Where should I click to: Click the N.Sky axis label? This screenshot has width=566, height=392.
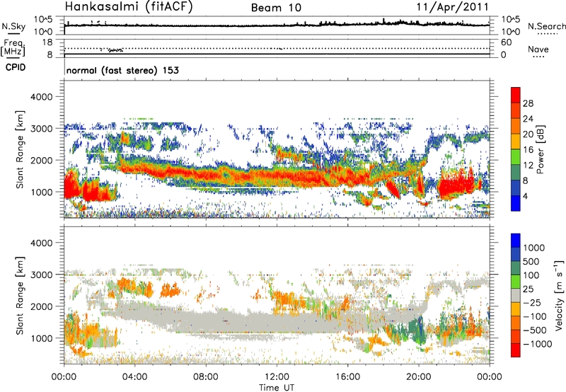coord(13,26)
